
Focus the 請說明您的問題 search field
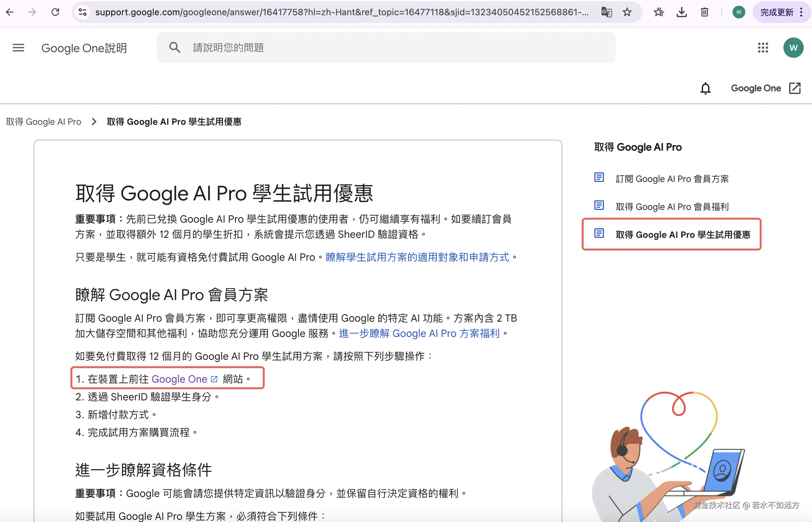pyautogui.click(x=385, y=48)
